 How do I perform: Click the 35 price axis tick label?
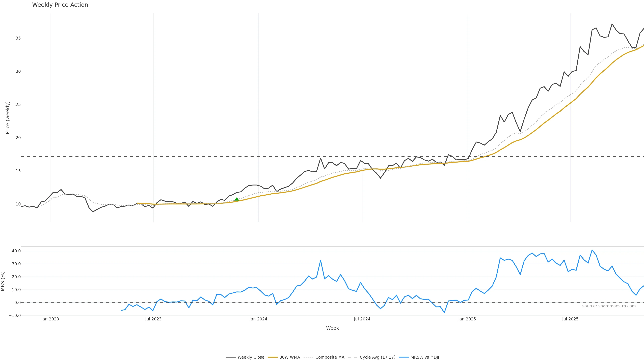(x=18, y=38)
